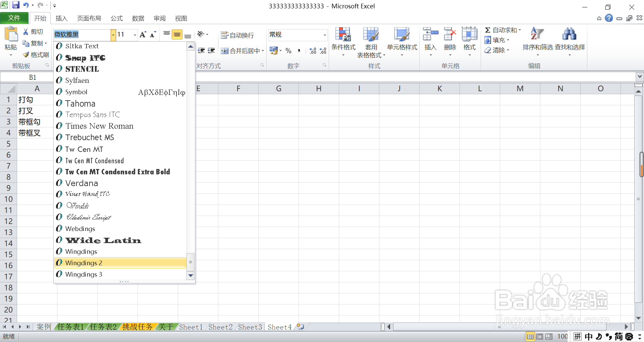Open the font name dropdown arrow
The height and width of the screenshot is (342, 644).
click(113, 35)
